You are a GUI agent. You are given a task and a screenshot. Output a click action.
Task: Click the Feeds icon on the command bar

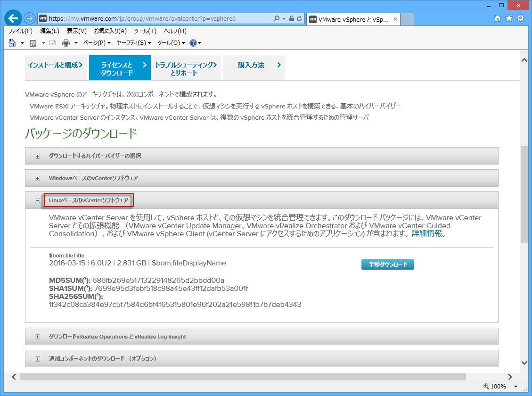(33, 43)
